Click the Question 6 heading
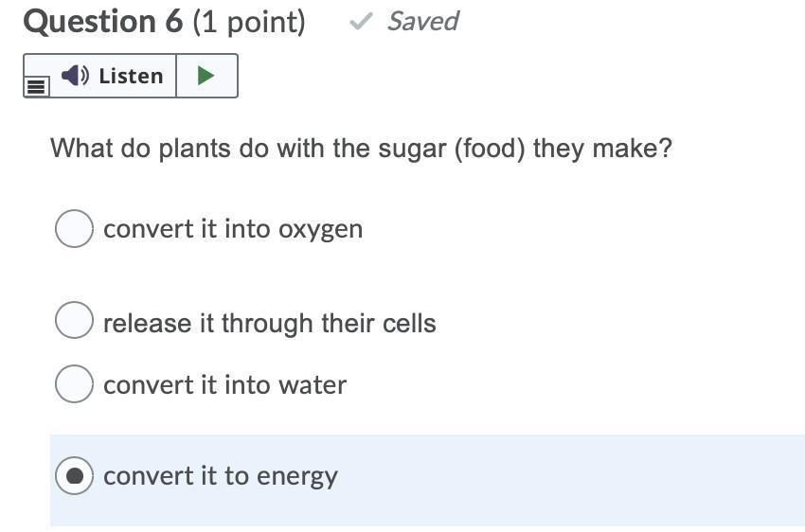The width and height of the screenshot is (805, 532). click(103, 22)
